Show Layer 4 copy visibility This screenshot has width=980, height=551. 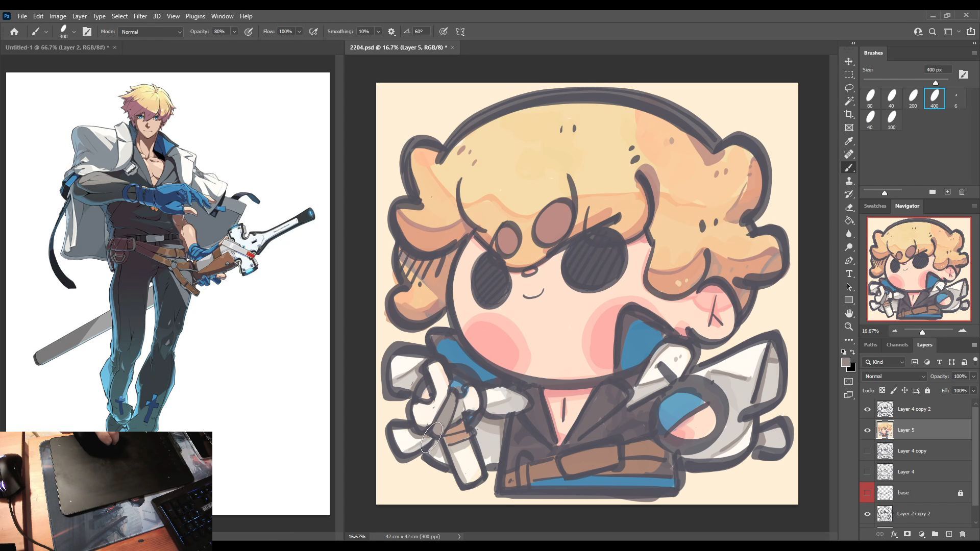867,451
